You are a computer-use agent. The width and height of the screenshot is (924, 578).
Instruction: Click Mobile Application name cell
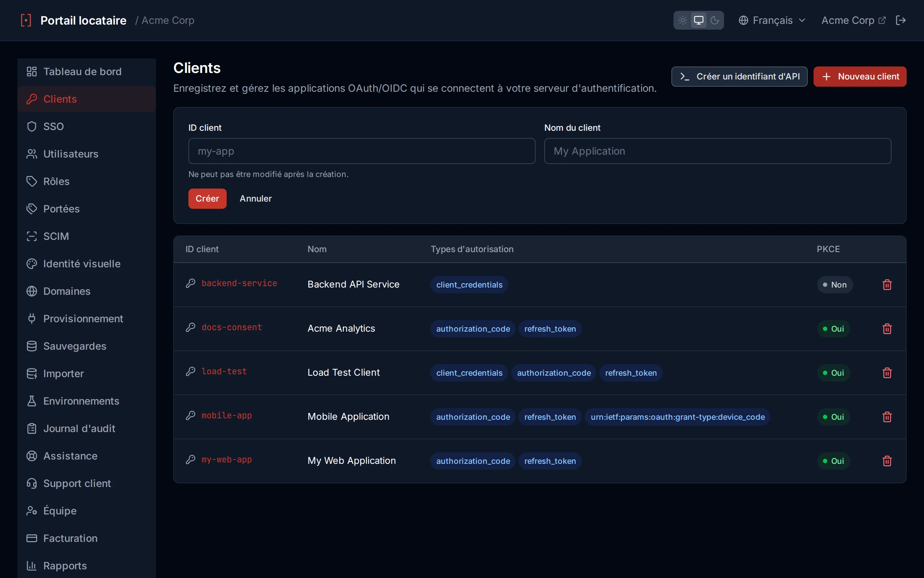pyautogui.click(x=348, y=417)
